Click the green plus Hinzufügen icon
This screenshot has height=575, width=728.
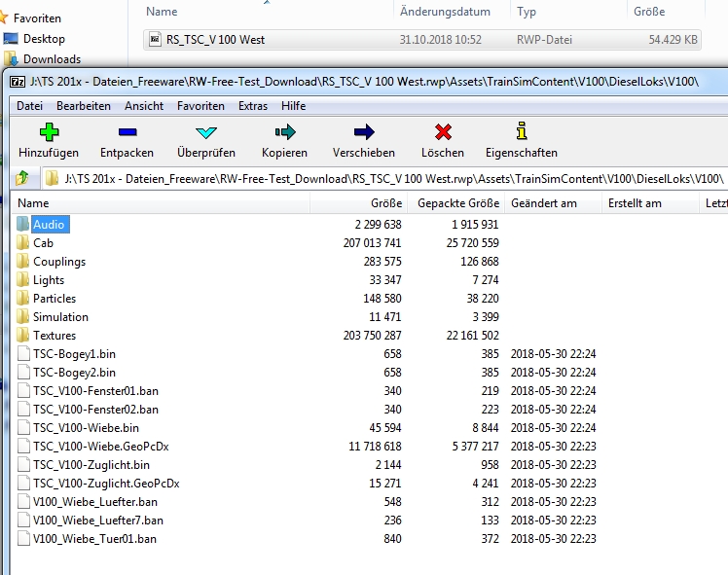pyautogui.click(x=49, y=132)
